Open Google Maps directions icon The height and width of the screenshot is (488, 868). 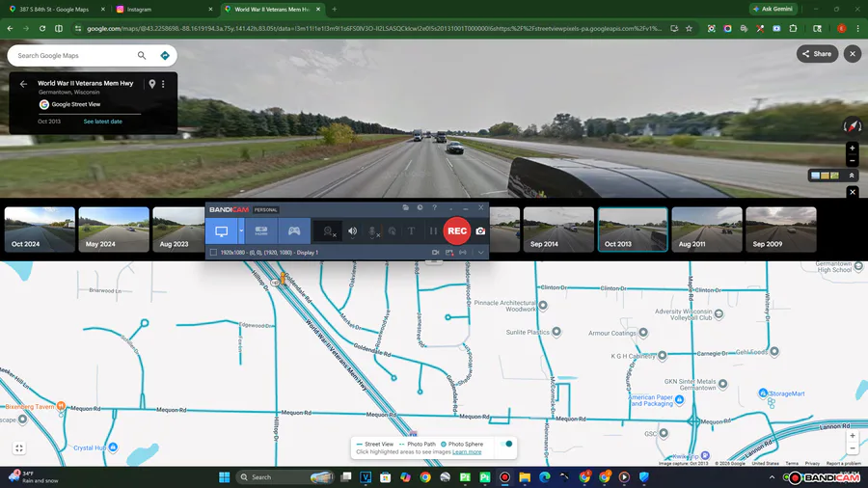[x=164, y=55]
